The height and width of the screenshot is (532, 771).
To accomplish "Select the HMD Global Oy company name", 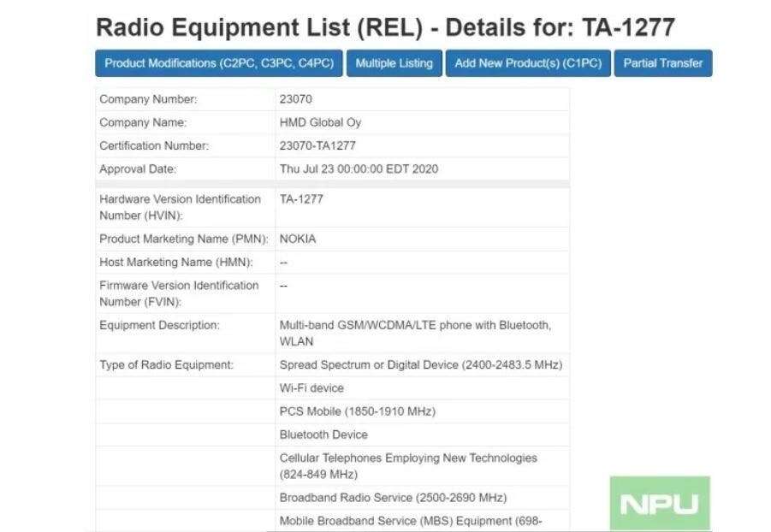I will point(320,122).
